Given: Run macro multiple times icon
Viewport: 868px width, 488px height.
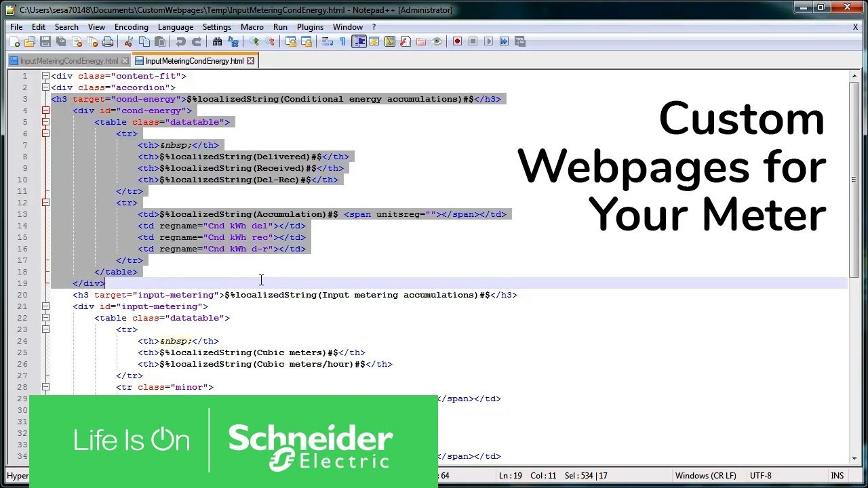Looking at the screenshot, I should 504,41.
